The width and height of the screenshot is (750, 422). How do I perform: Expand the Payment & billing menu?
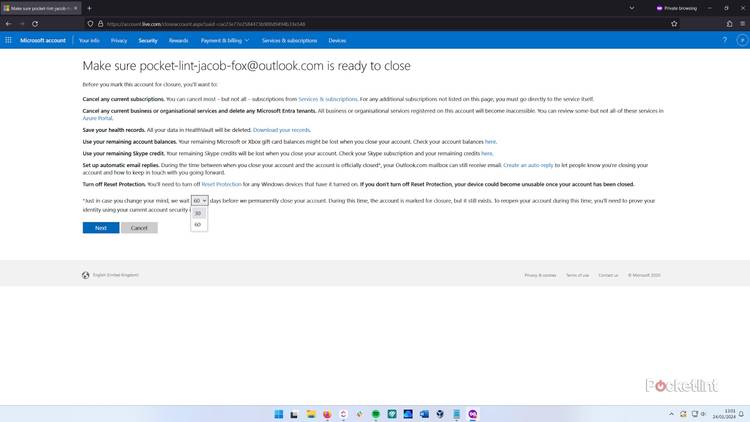[x=225, y=41]
